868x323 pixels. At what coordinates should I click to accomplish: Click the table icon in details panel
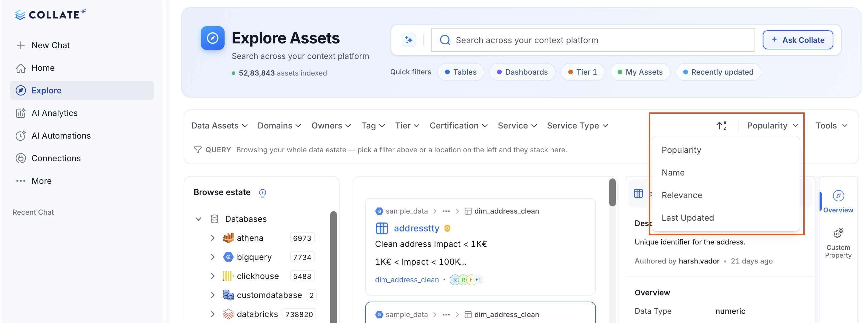pyautogui.click(x=638, y=193)
